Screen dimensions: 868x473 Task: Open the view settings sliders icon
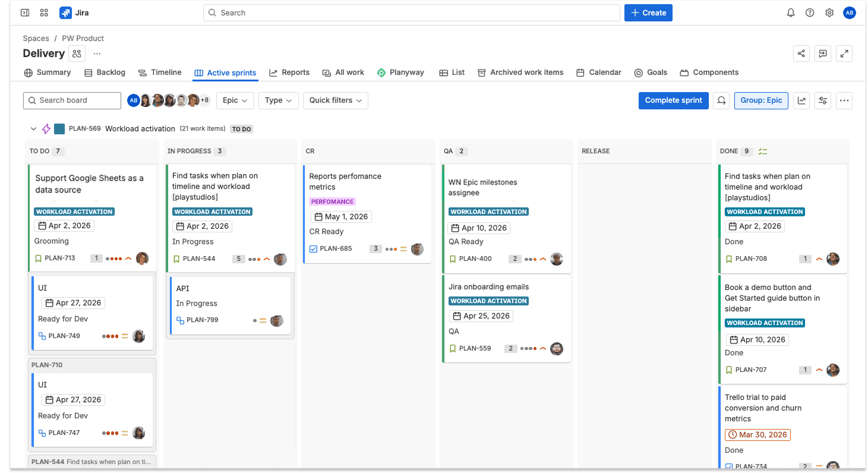[823, 100]
